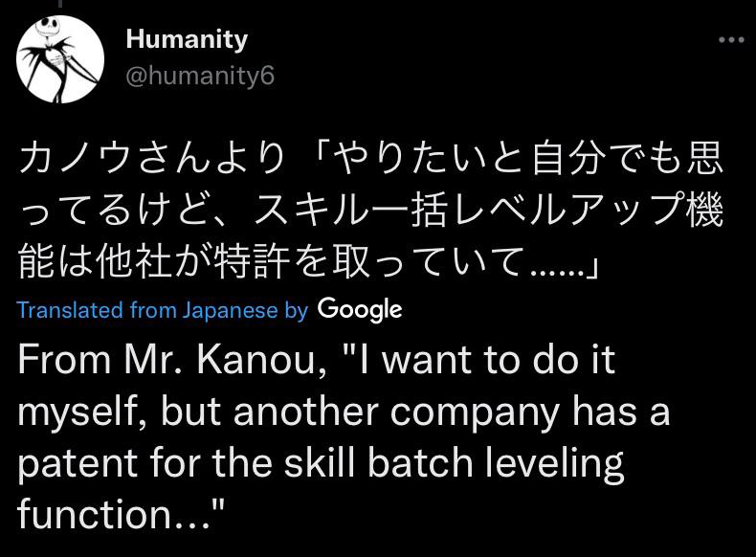Click the phrase skill batch leveling
Image resolution: width=756 pixels, height=557 pixels.
[454, 463]
